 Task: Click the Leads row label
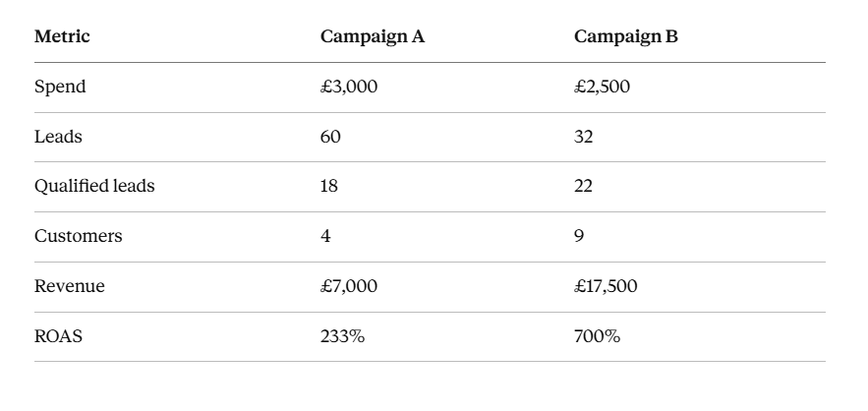pyautogui.click(x=58, y=137)
